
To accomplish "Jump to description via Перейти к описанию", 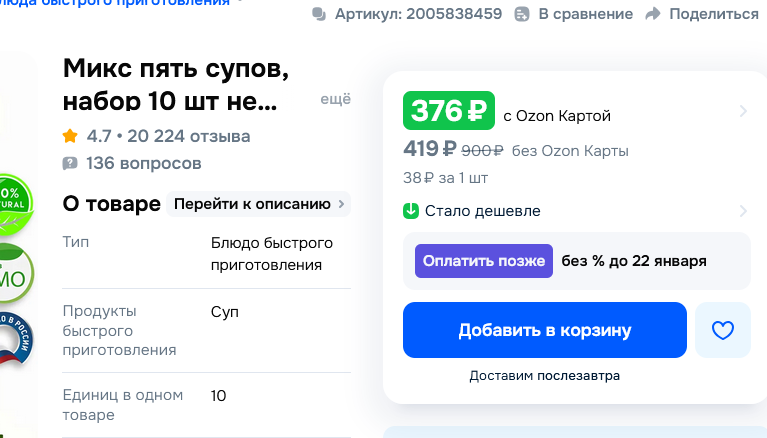I will coord(259,204).
